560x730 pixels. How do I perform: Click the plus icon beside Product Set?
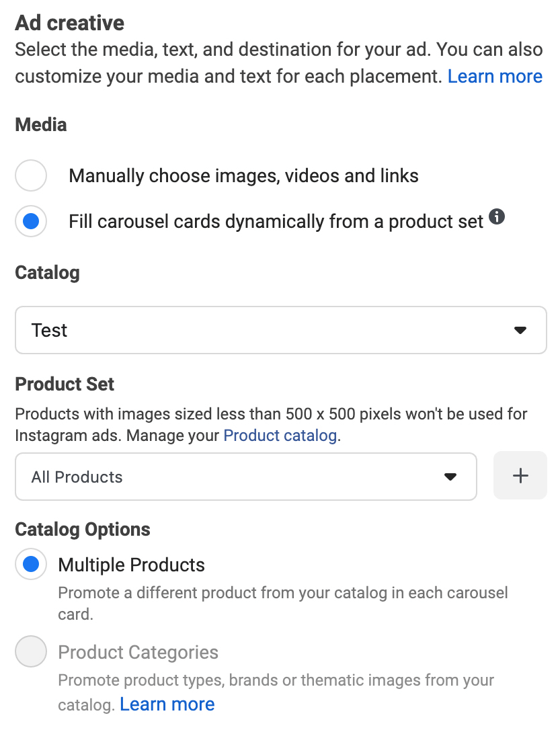click(x=520, y=476)
